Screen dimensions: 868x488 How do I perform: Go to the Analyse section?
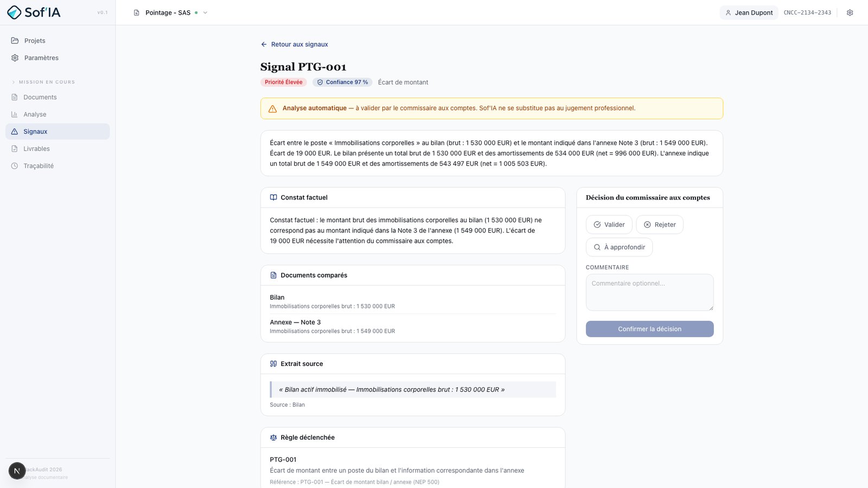(x=58, y=114)
